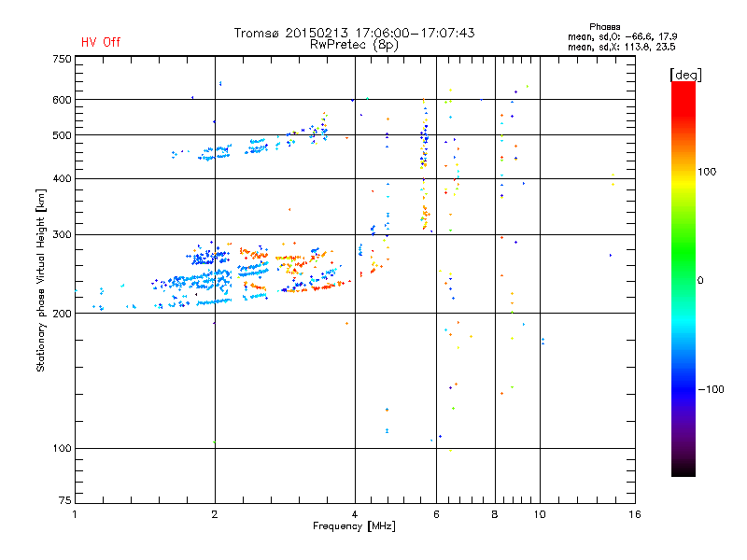The image size is (747, 560).
Task: Click the 'RwPretec (8p)' subtitle
Action: pyautogui.click(x=354, y=45)
